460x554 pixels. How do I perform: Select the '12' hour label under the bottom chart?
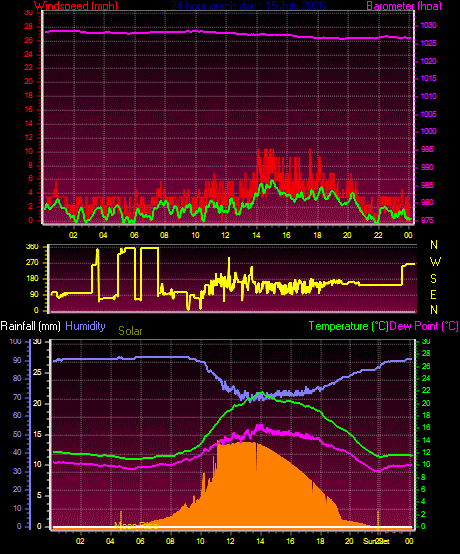230,541
